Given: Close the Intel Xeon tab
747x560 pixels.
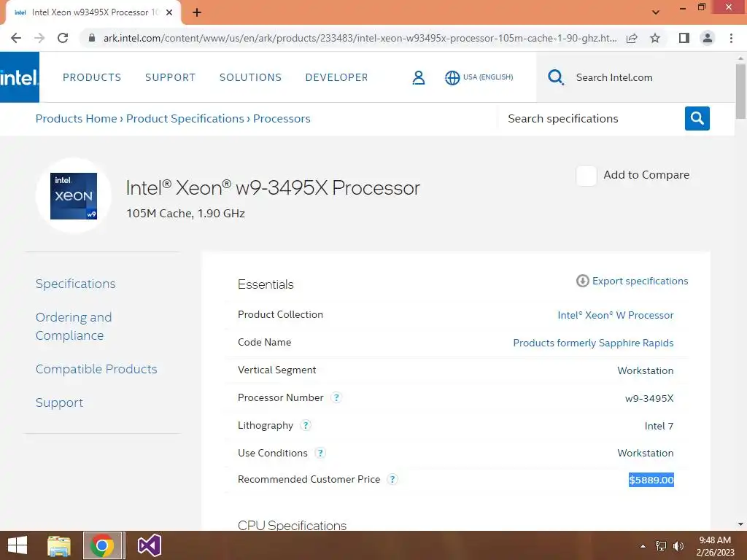Looking at the screenshot, I should point(169,12).
